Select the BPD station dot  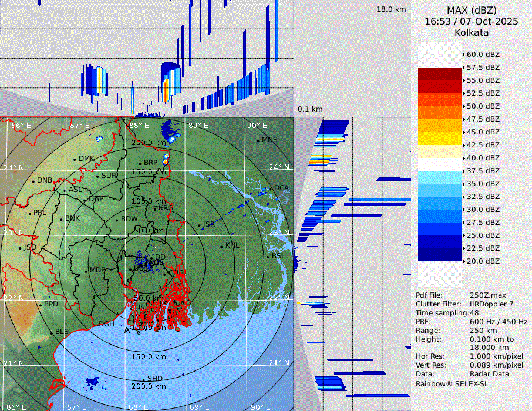pyautogui.click(x=40, y=305)
